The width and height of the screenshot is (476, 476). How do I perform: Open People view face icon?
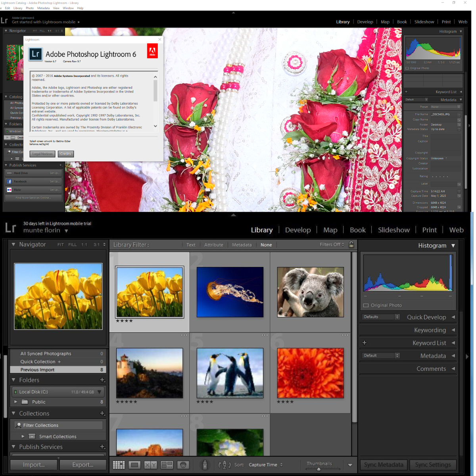(x=183, y=465)
